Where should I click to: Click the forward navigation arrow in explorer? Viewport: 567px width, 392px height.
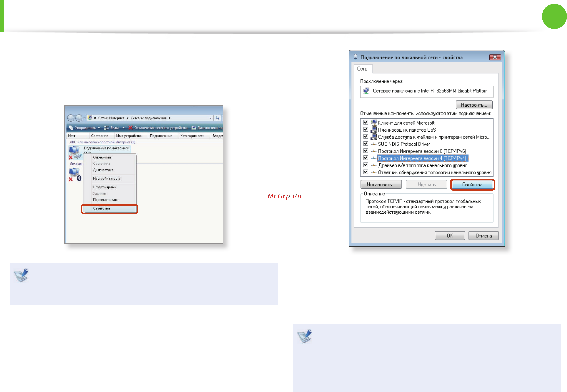pos(79,118)
